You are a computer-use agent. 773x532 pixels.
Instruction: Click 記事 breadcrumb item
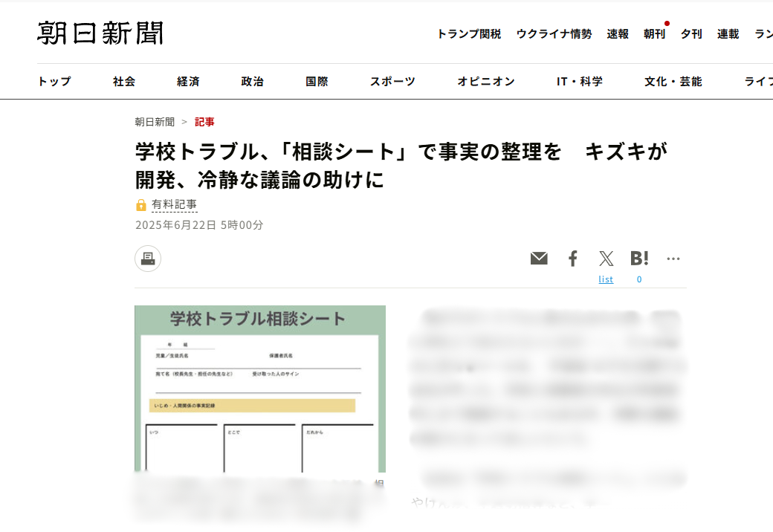point(204,122)
